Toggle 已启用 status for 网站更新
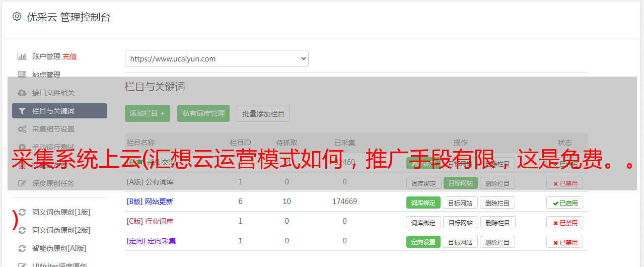Screen dimensions: 644x267 coord(565,203)
